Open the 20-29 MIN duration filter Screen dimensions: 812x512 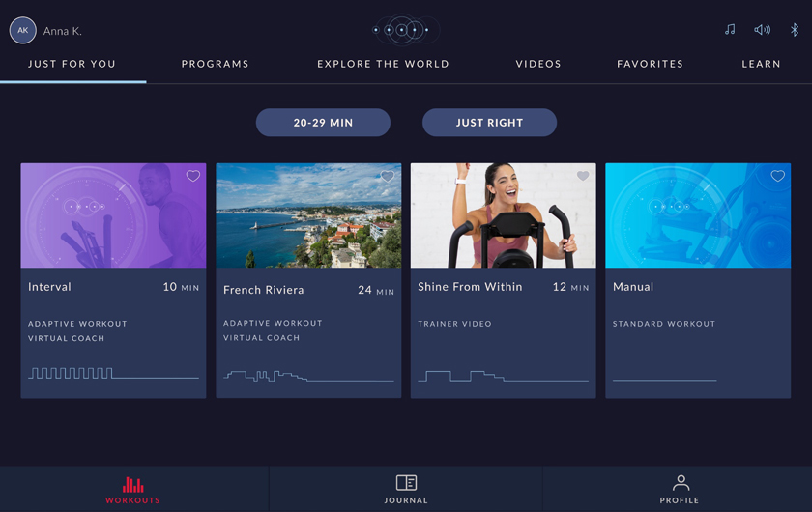point(323,123)
